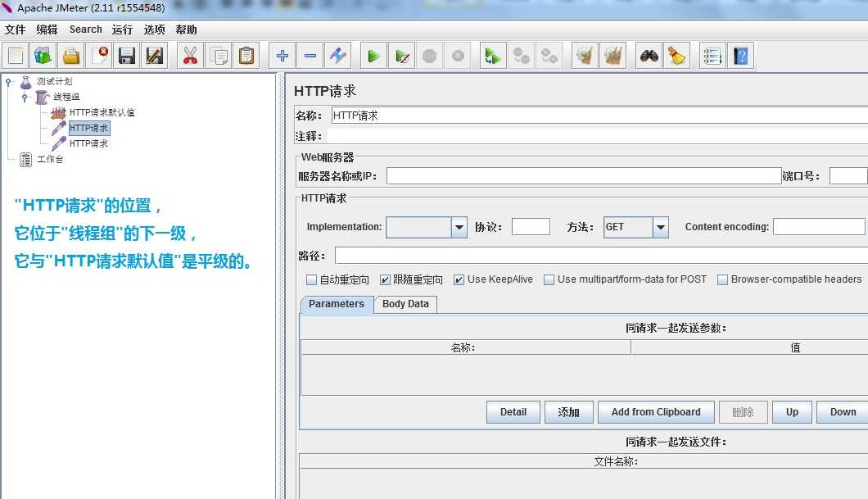Click the Save As icon
This screenshot has height=499, width=868.
tap(155, 56)
